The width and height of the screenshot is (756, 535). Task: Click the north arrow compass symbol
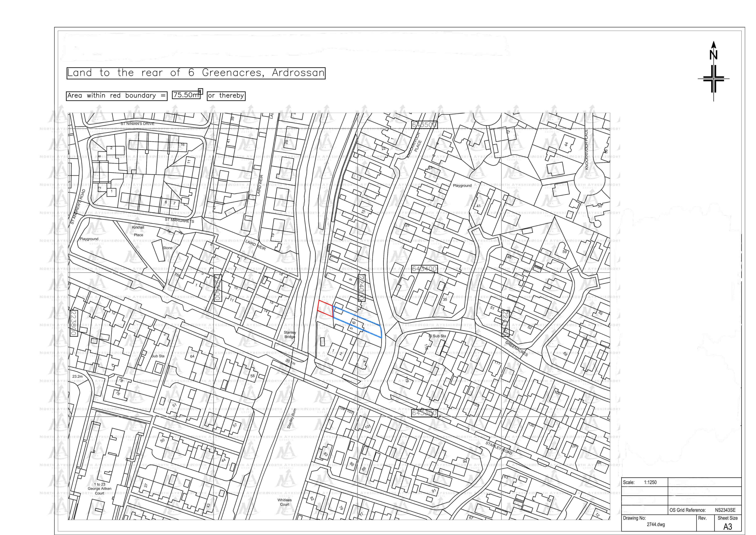coord(714,71)
